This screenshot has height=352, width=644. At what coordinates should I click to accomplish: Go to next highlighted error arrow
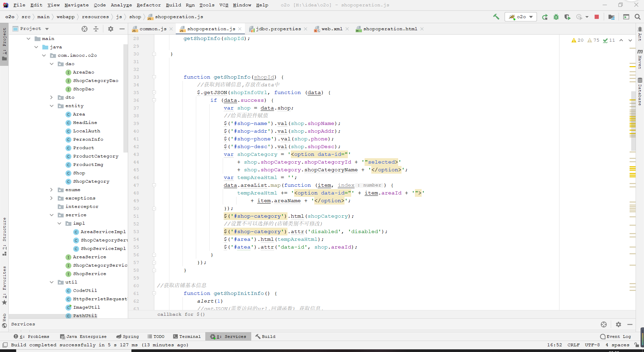pyautogui.click(x=630, y=40)
